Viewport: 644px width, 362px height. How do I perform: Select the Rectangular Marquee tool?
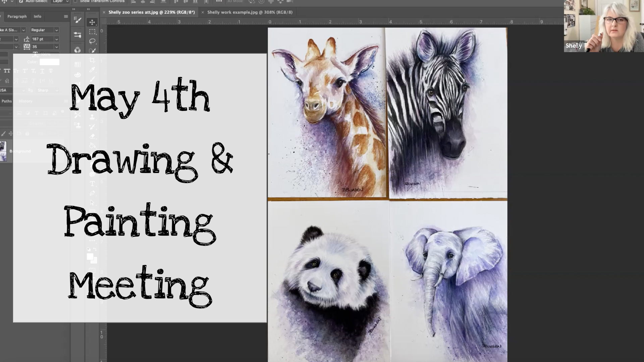tap(92, 32)
